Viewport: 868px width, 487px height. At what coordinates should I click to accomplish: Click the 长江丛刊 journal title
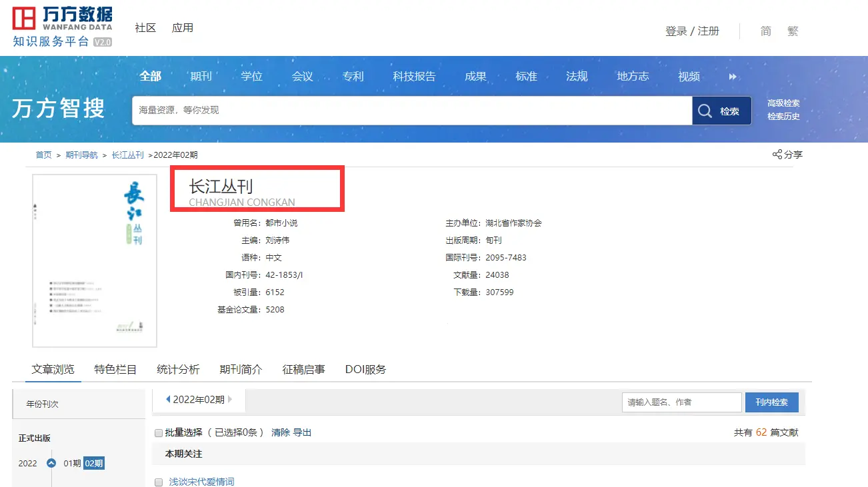[221, 186]
